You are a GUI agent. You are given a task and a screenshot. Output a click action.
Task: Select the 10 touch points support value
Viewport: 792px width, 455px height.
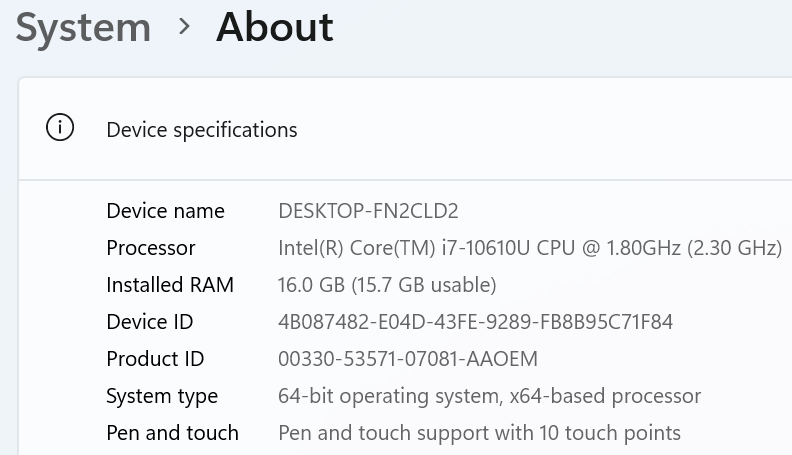point(479,433)
